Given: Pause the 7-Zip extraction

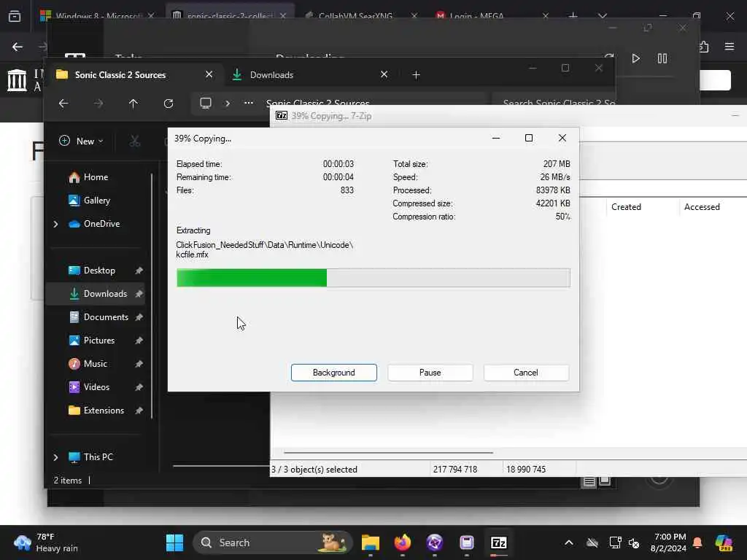Looking at the screenshot, I should 430,373.
